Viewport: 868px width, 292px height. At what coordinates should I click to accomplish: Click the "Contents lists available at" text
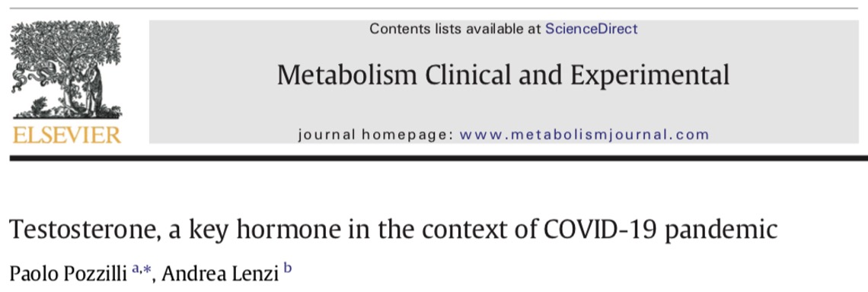coord(455,29)
